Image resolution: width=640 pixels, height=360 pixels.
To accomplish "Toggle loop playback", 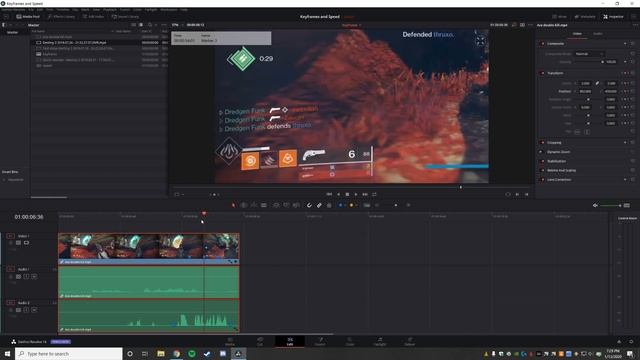I will tap(374, 194).
